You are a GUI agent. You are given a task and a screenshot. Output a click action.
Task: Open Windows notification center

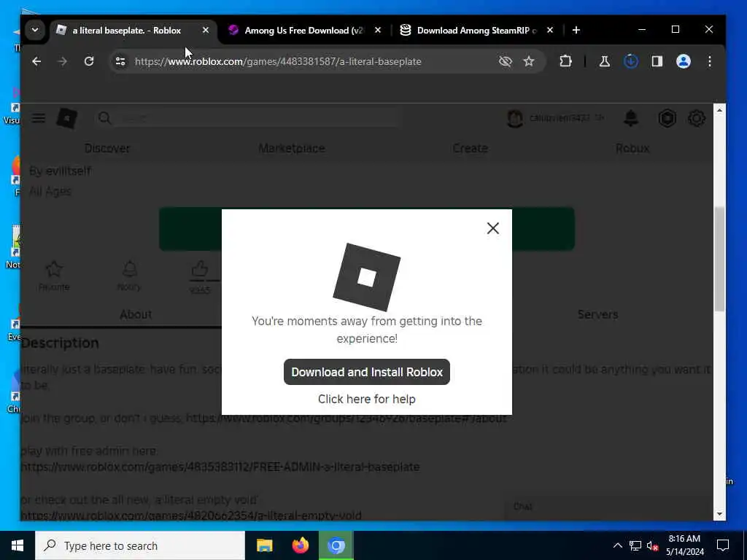(723, 545)
